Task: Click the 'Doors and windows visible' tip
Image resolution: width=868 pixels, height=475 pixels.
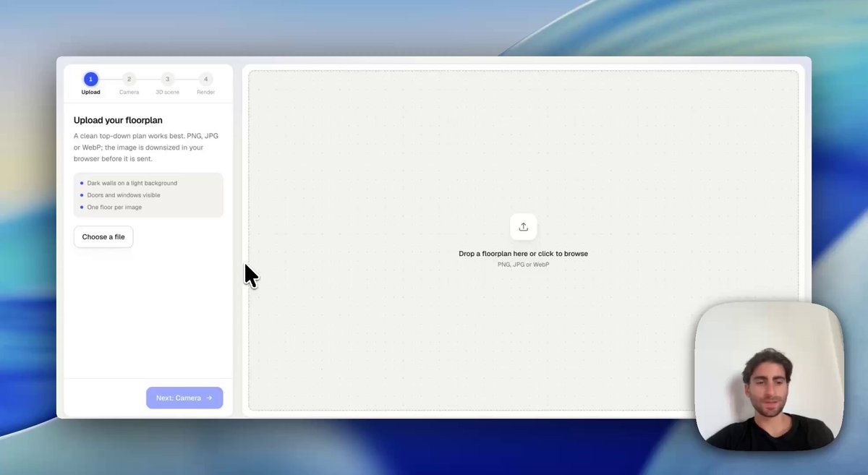Action: (124, 195)
